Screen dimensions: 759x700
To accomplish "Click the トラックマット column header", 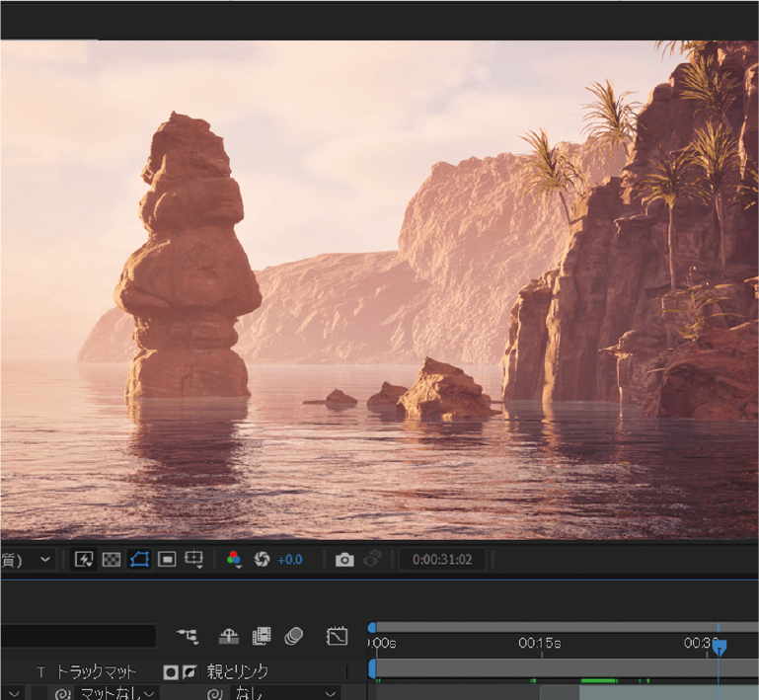I will pos(95,671).
